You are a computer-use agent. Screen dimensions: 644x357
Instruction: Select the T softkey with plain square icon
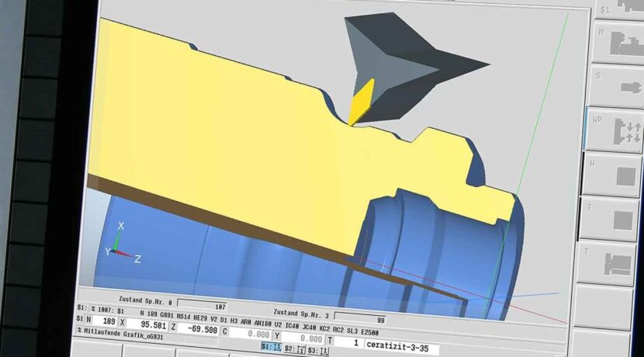pyautogui.click(x=608, y=220)
